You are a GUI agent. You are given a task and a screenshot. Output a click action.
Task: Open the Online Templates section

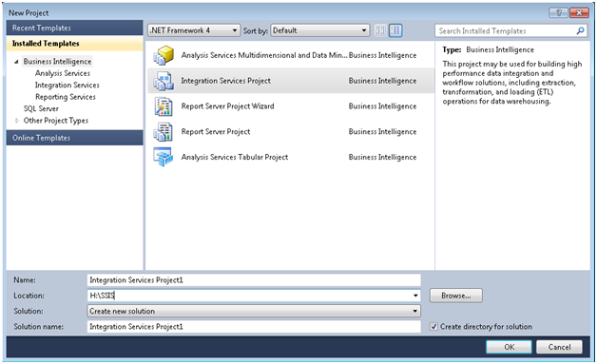point(74,138)
